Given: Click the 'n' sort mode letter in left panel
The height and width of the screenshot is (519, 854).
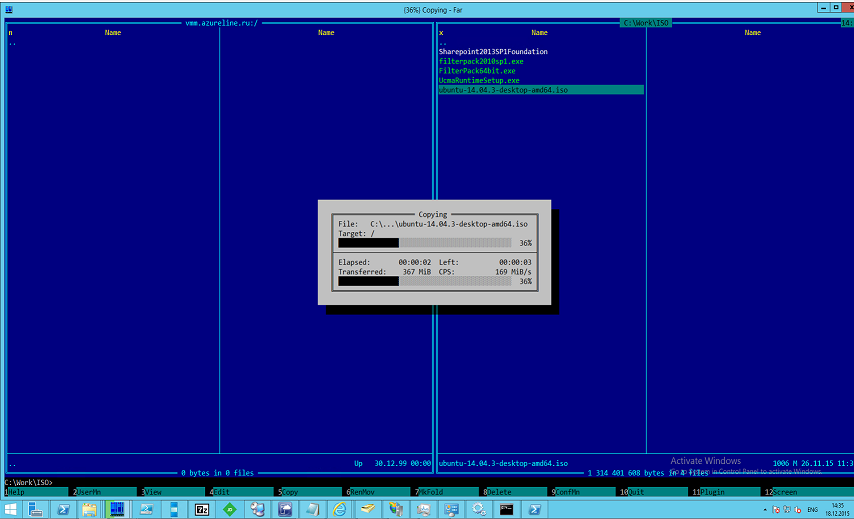Looking at the screenshot, I should [10, 33].
